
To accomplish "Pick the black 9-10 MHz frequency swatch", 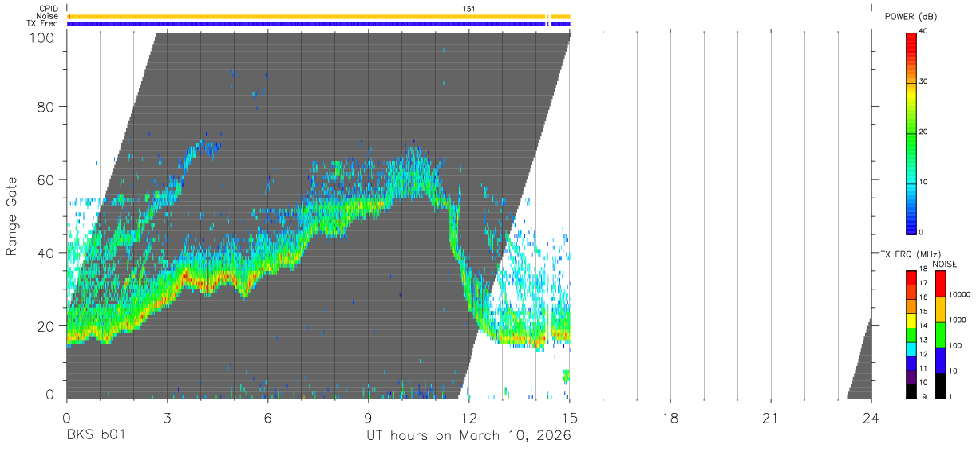I will pyautogui.click(x=911, y=392).
